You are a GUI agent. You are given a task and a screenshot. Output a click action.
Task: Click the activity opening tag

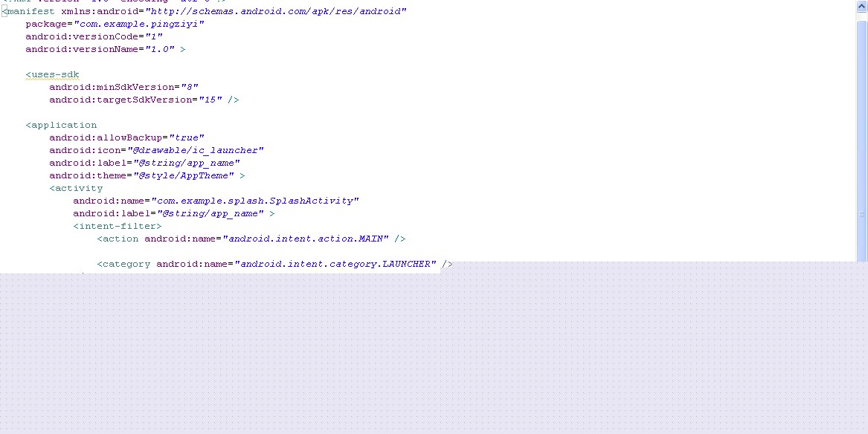pyautogui.click(x=77, y=188)
